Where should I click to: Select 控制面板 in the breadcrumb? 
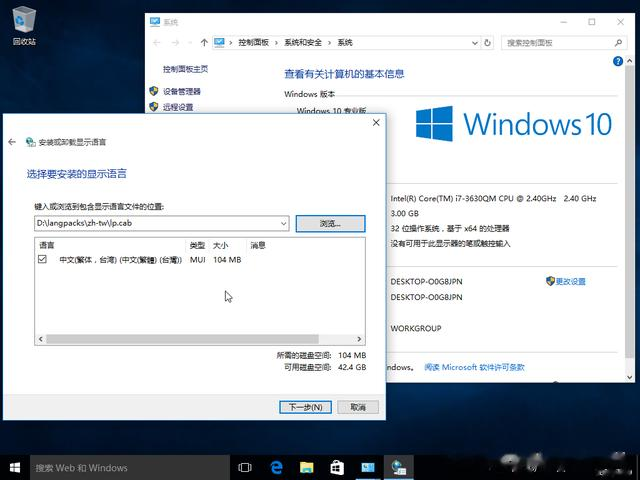(253, 42)
